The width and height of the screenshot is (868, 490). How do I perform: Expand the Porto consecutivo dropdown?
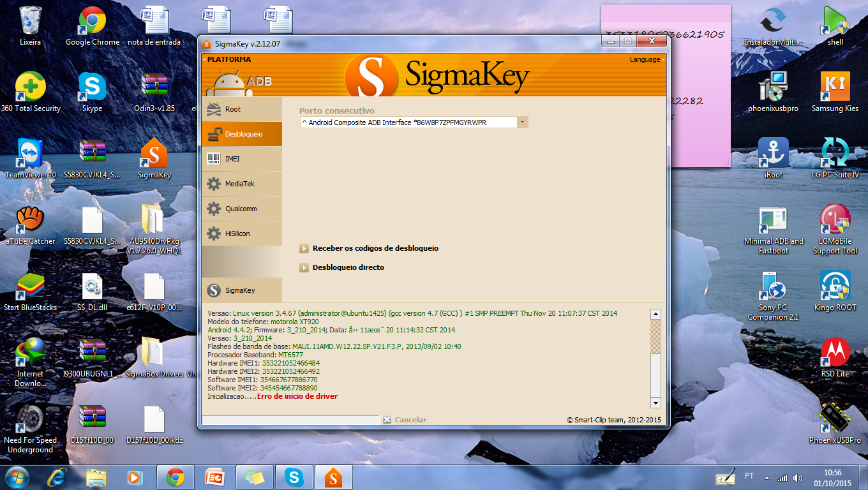pos(522,122)
